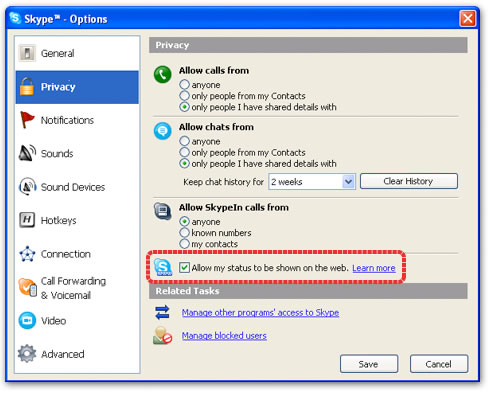Click the Cancel button

439,364
